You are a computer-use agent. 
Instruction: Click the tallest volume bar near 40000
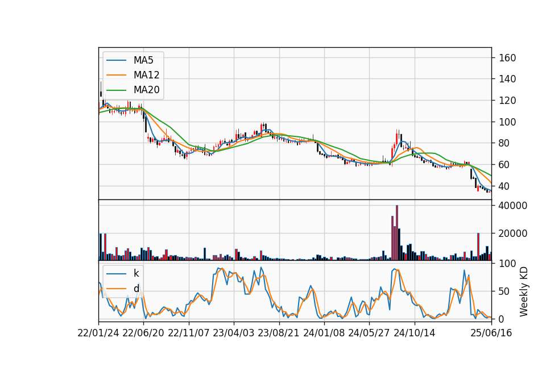[397, 233]
